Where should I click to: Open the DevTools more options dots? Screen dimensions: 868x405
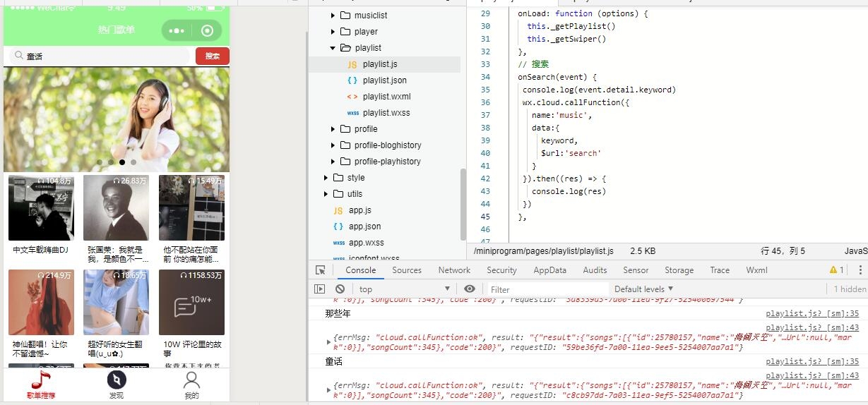[x=860, y=270]
